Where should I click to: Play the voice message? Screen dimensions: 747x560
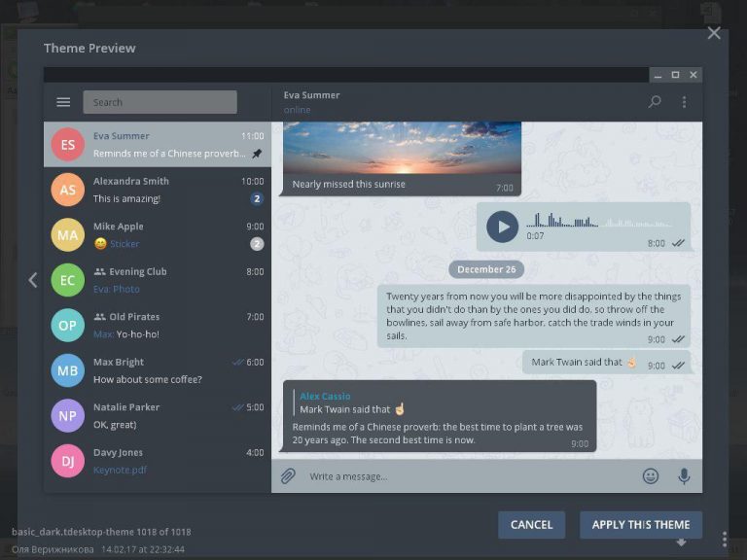click(502, 227)
